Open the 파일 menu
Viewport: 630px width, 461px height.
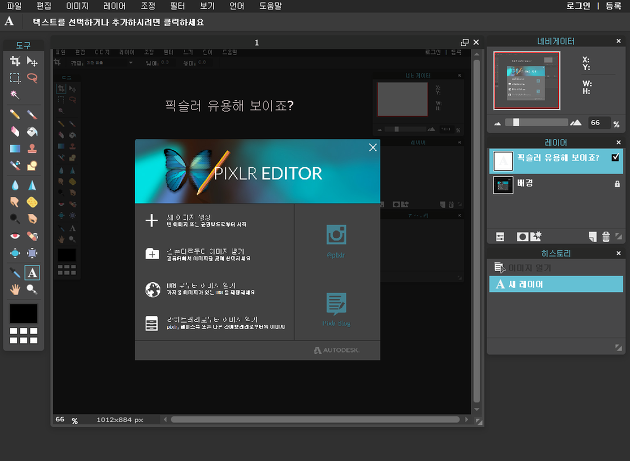pos(14,6)
